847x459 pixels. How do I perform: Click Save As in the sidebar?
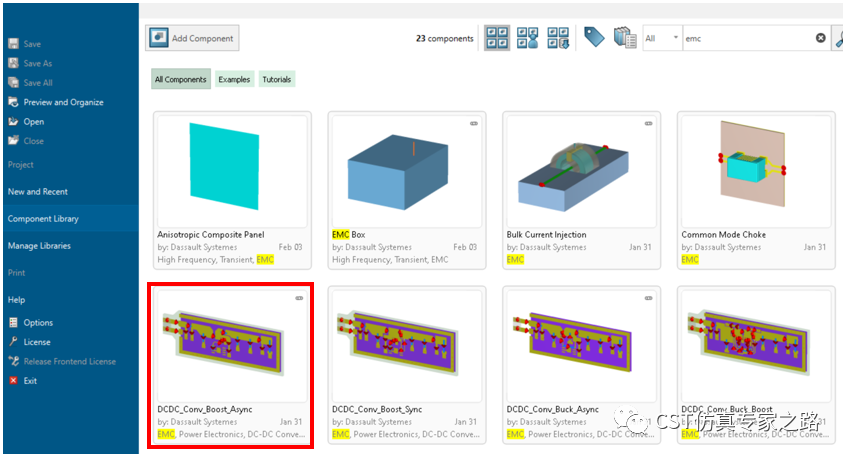click(x=38, y=63)
